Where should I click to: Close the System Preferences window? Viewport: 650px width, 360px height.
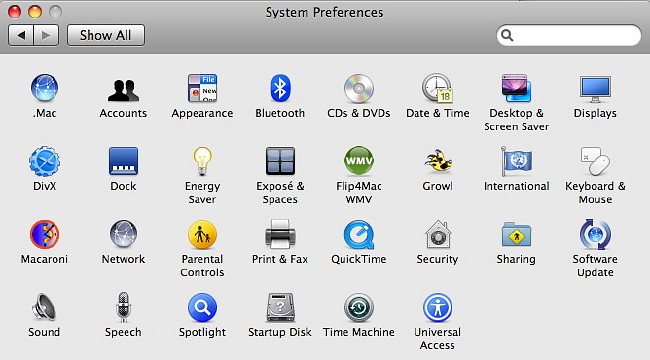(15, 12)
